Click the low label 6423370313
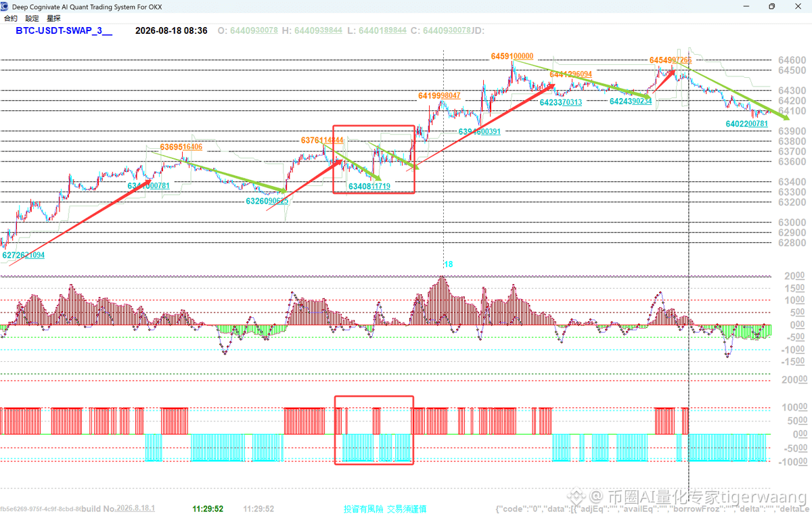 [560, 103]
